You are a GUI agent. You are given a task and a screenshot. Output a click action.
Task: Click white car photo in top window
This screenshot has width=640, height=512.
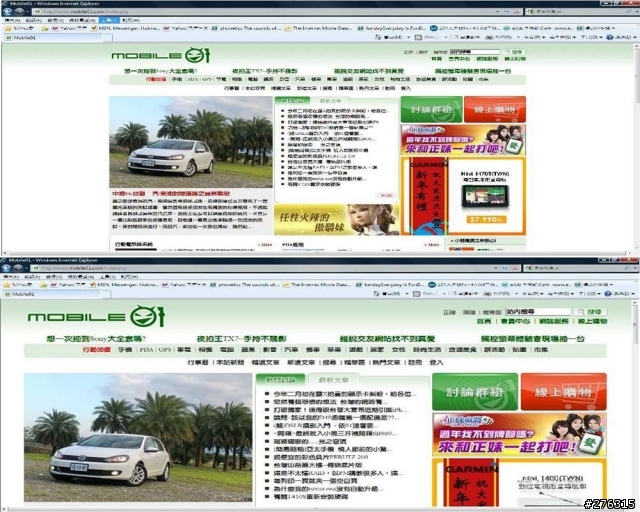coord(191,142)
